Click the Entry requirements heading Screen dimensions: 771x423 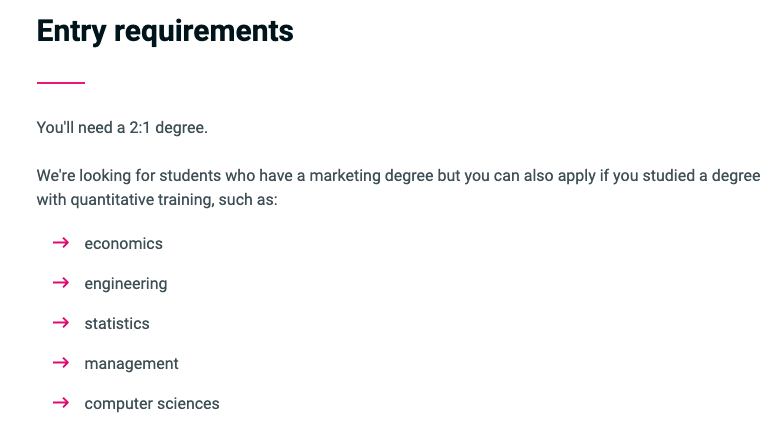pyautogui.click(x=165, y=31)
